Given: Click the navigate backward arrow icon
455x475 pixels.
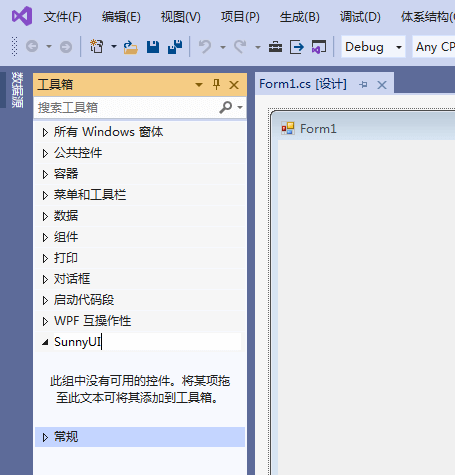Looking at the screenshot, I should point(32,46).
